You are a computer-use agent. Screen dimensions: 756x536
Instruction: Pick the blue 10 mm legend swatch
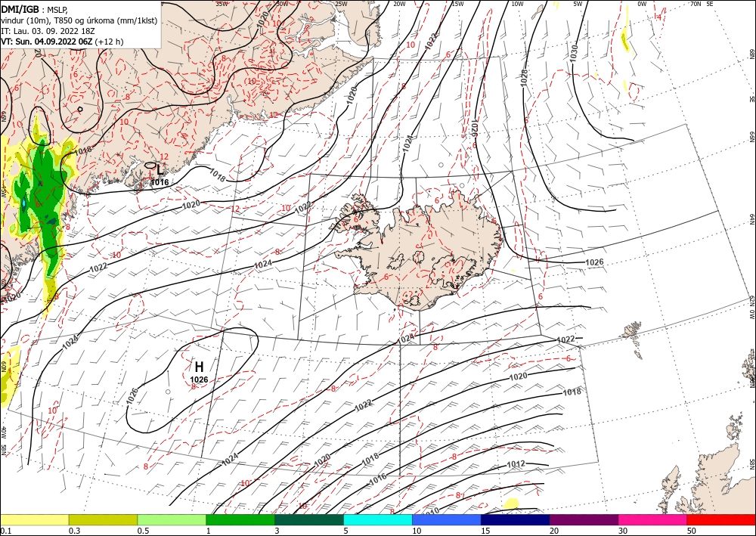click(x=447, y=519)
